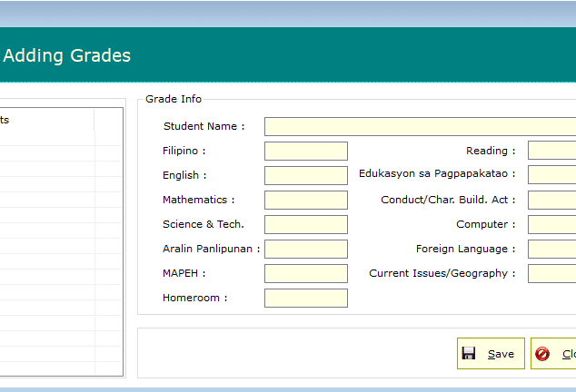Screen dimensions: 576x392
Task: Select the Foreign Language grade field
Action: click(x=551, y=249)
